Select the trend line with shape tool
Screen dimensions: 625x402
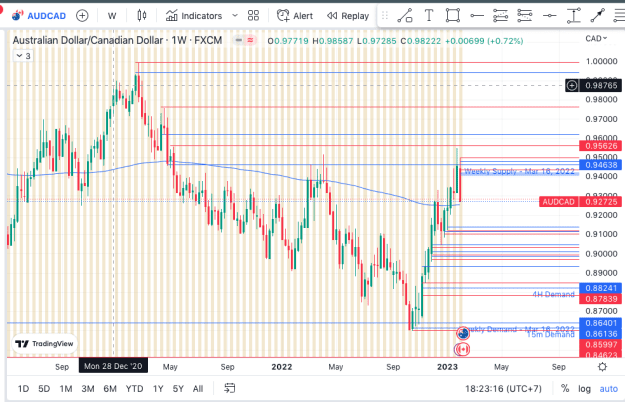pos(405,16)
